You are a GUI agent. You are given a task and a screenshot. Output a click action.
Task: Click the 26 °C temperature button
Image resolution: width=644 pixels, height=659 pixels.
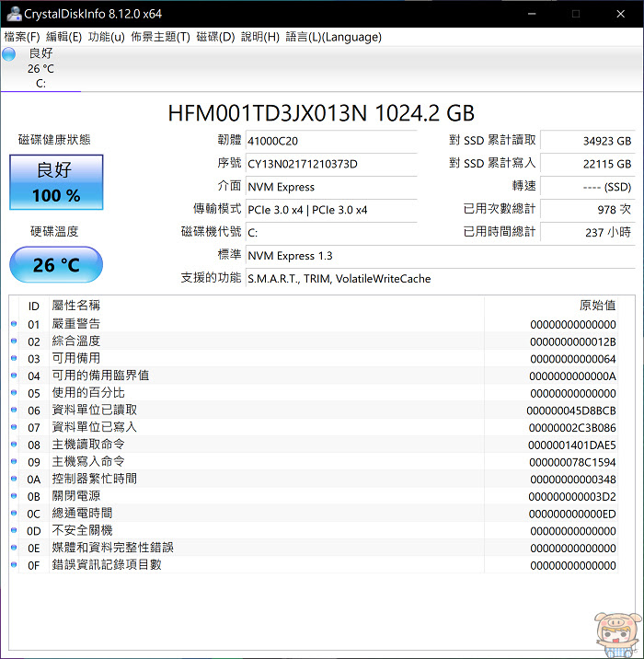tap(56, 265)
